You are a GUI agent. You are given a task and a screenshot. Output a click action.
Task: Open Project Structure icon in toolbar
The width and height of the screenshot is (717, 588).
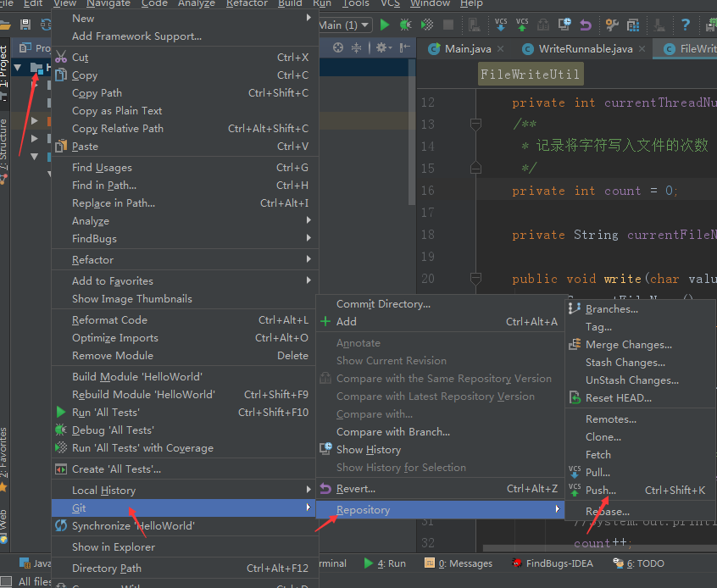[633, 25]
